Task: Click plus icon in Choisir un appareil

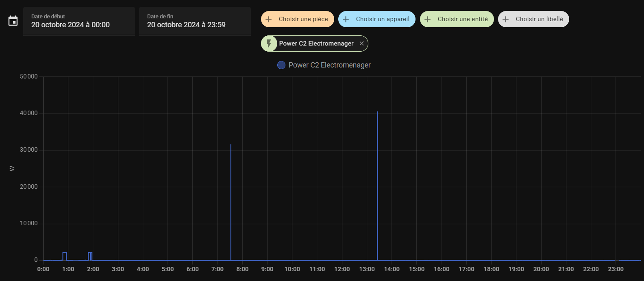Action: click(346, 19)
